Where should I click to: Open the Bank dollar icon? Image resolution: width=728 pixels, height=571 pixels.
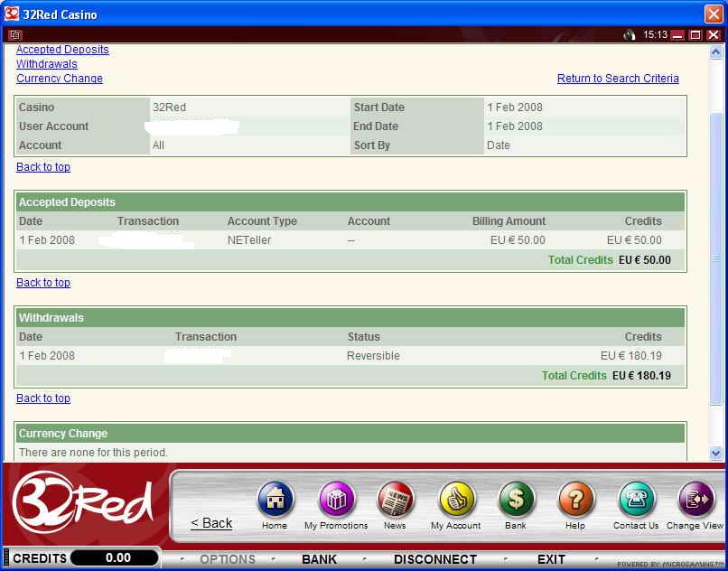[517, 500]
